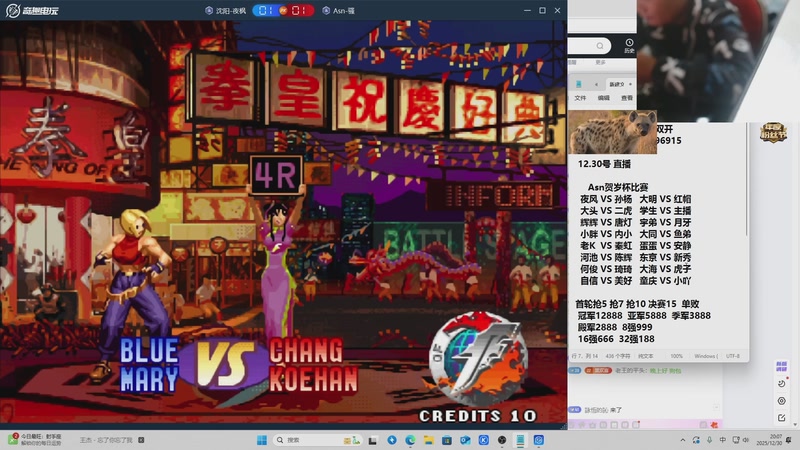This screenshot has width=800, height=450.
Task: Open Task View icon on the taskbar
Action: [373, 440]
